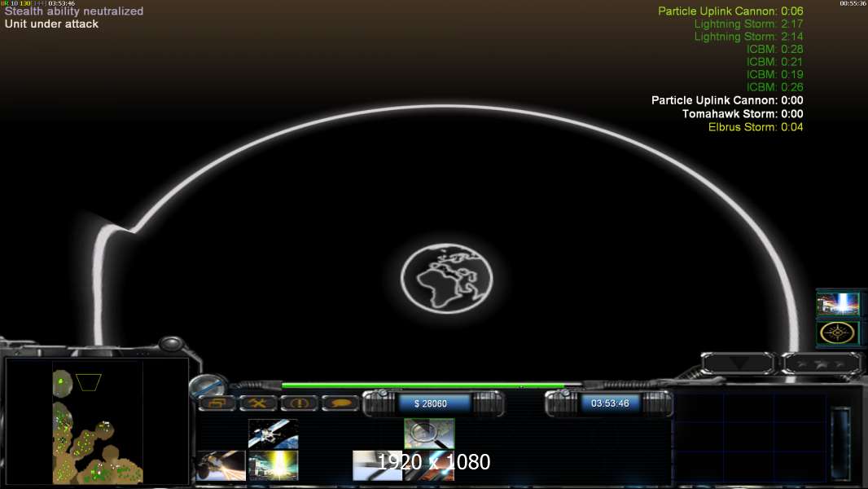Select the satellite ability icon above the beam icon
This screenshot has width=868, height=489.
click(x=273, y=434)
